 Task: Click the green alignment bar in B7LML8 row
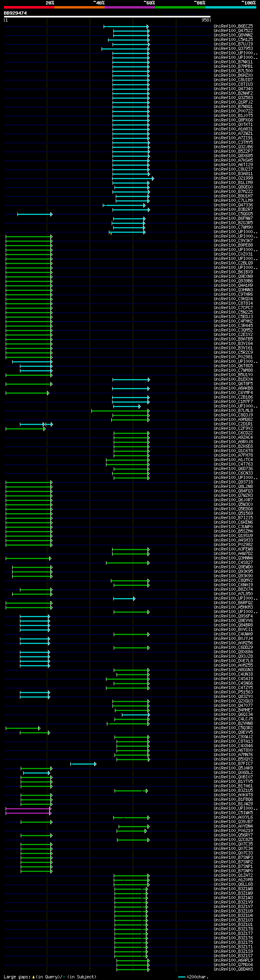tap(121, 411)
